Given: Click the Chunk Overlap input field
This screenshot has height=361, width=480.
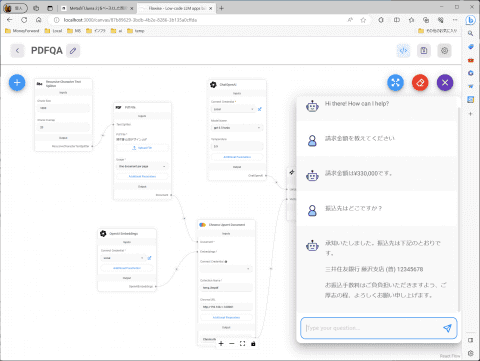Looking at the screenshot, I should (x=63, y=127).
